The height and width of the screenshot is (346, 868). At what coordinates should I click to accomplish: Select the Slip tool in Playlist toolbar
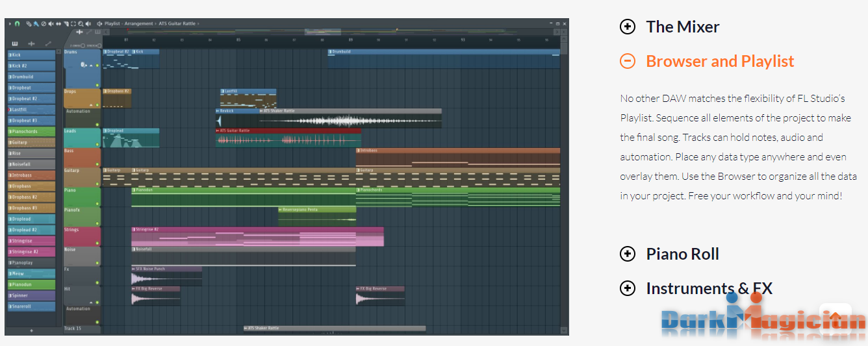click(58, 23)
